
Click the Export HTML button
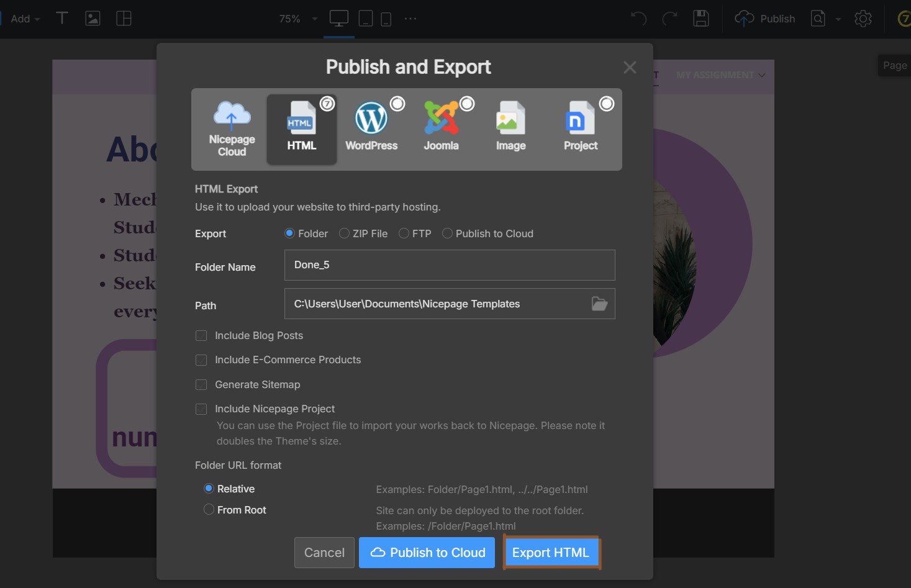550,552
